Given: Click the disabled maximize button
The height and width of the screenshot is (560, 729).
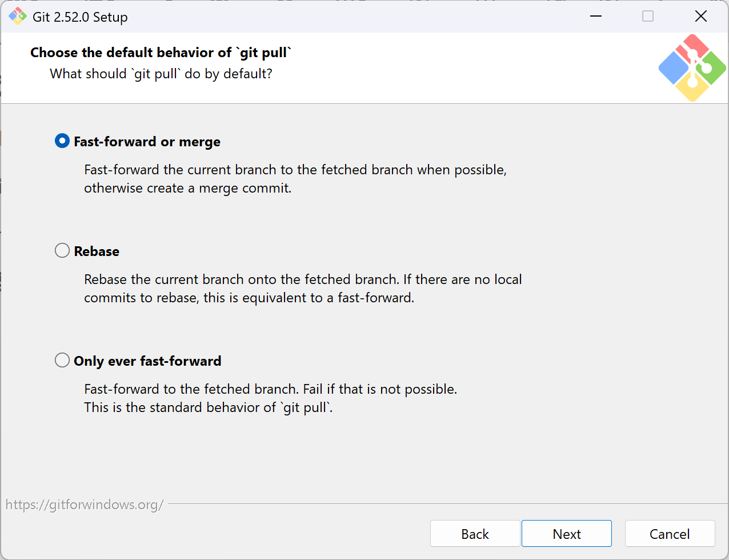Looking at the screenshot, I should [648, 16].
